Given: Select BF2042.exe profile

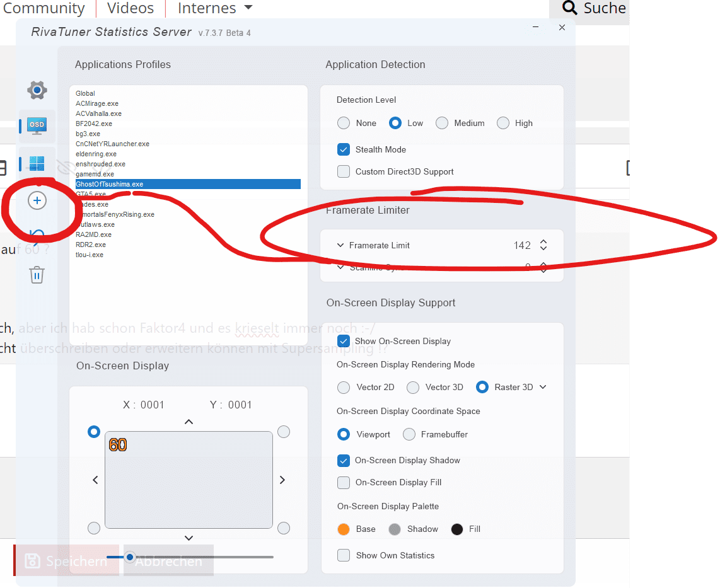Looking at the screenshot, I should click(94, 124).
